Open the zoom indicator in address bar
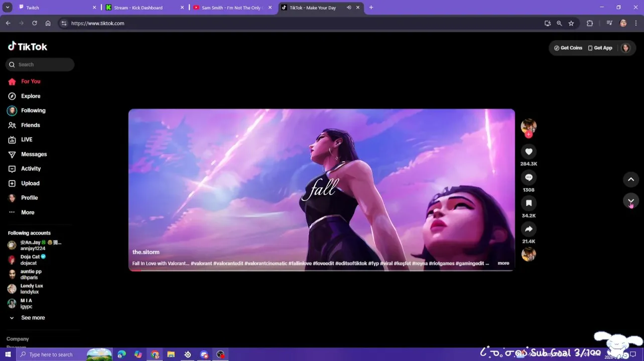 point(559,23)
